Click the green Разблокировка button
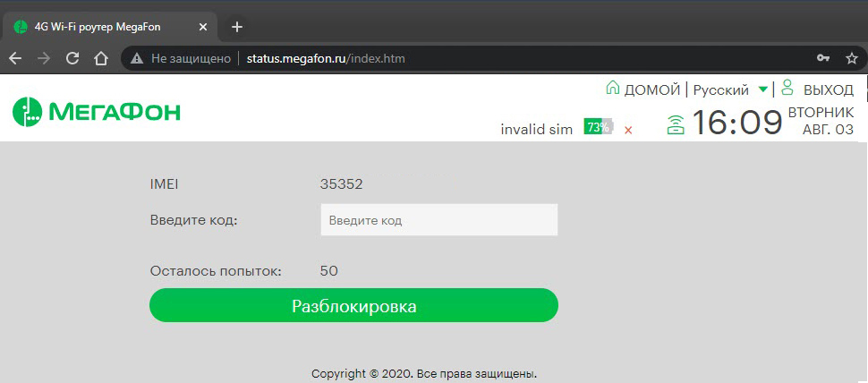Viewport: 868px width, 383px height. (x=353, y=305)
